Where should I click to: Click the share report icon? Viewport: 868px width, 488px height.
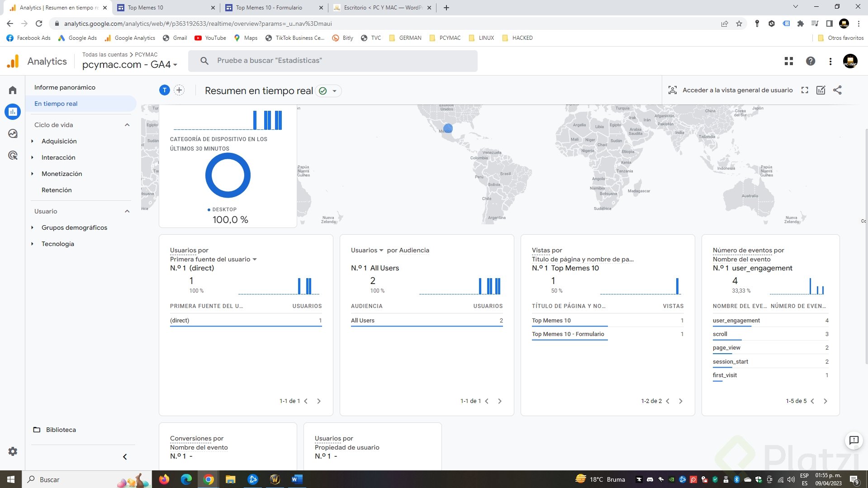(837, 90)
